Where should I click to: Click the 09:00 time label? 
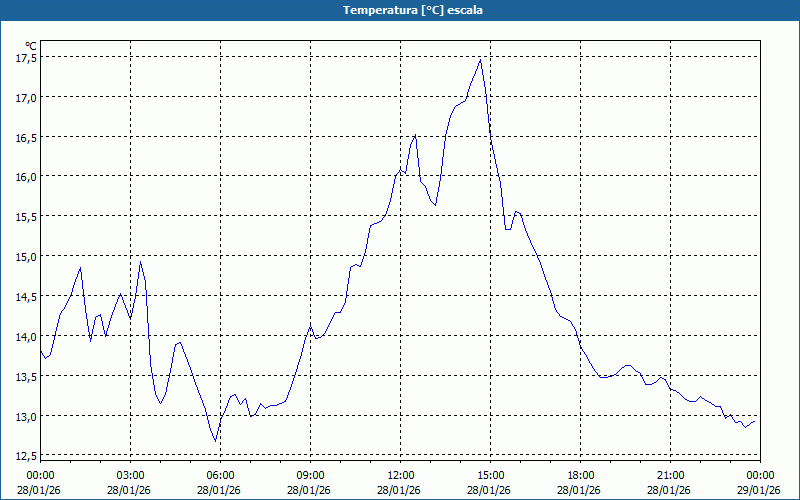coord(310,475)
